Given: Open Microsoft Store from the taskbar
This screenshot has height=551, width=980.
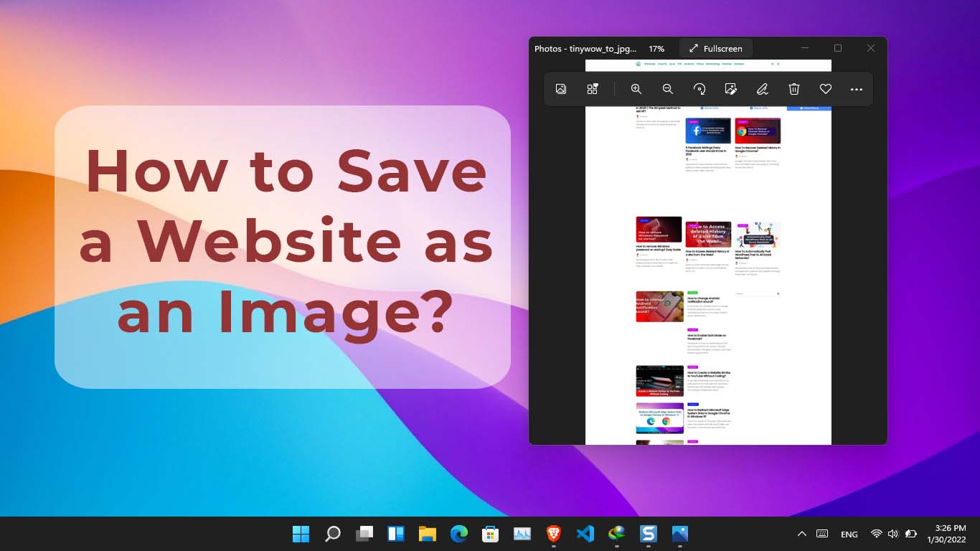Looking at the screenshot, I should 491,534.
